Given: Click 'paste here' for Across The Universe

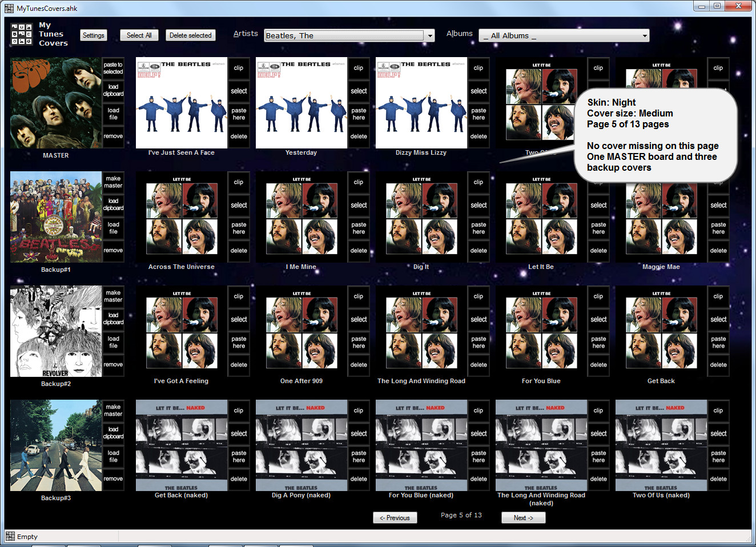Looking at the screenshot, I should point(239,228).
